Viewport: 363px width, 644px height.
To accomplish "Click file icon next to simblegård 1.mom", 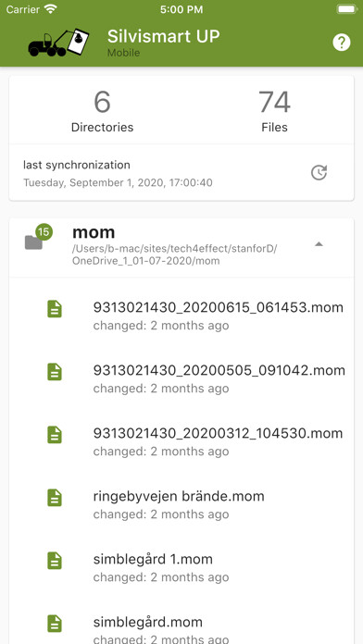I will 55,560.
